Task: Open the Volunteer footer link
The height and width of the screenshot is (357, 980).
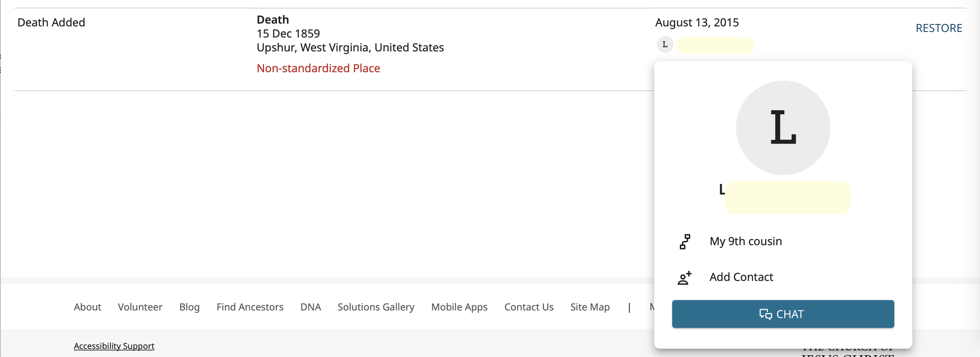Action: click(140, 307)
